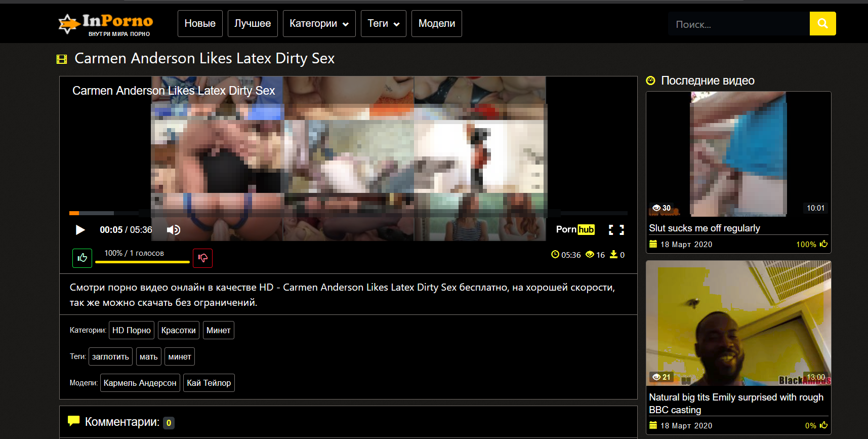Image resolution: width=868 pixels, height=439 pixels.
Task: Seek along the video progress bar
Action: point(348,213)
